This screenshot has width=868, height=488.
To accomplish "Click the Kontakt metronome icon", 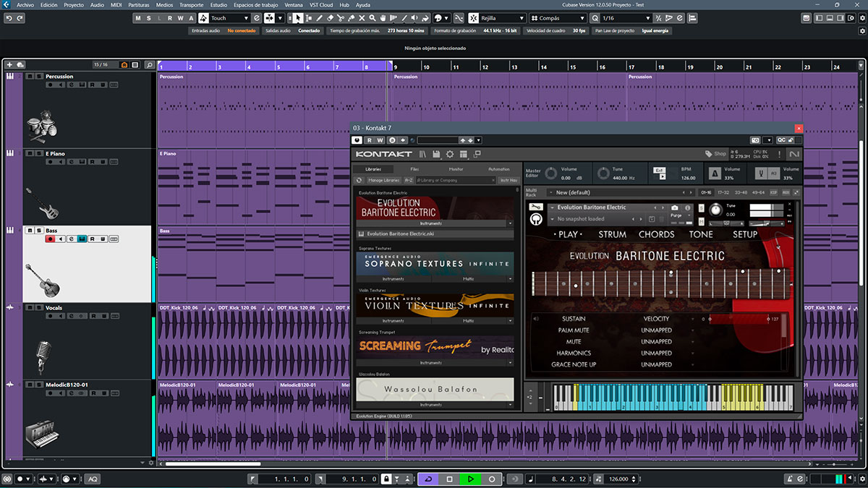I will [714, 174].
